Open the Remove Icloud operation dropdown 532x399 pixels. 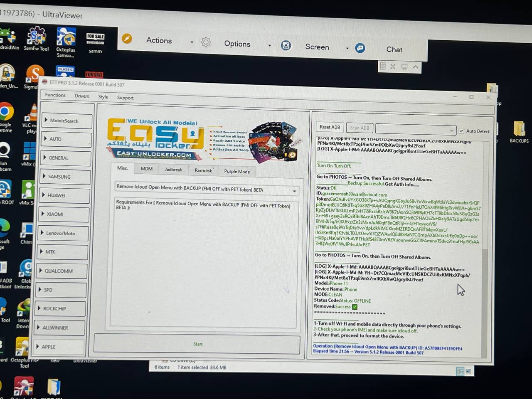[x=207, y=189]
